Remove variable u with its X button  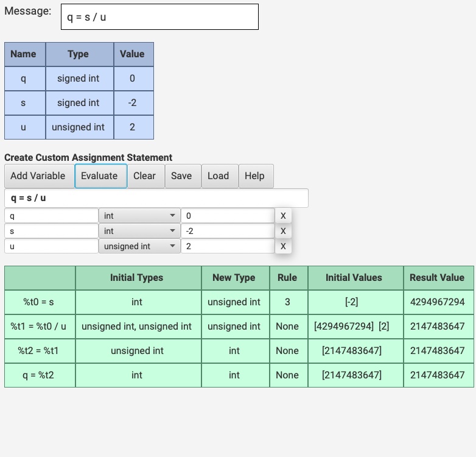tap(283, 246)
